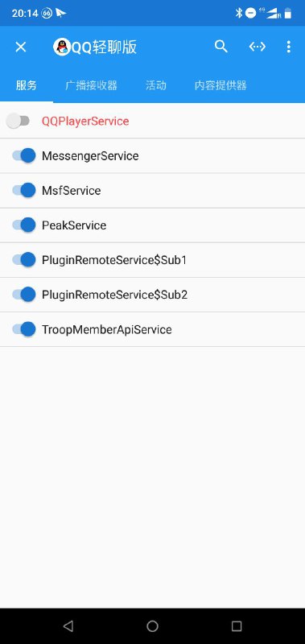Disable the MessengerService switch
Viewport: 305px width, 644px height.
click(24, 155)
